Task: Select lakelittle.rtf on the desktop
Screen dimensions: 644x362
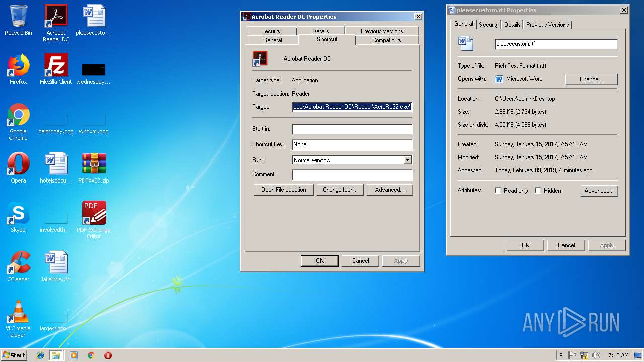Action: coord(56,266)
